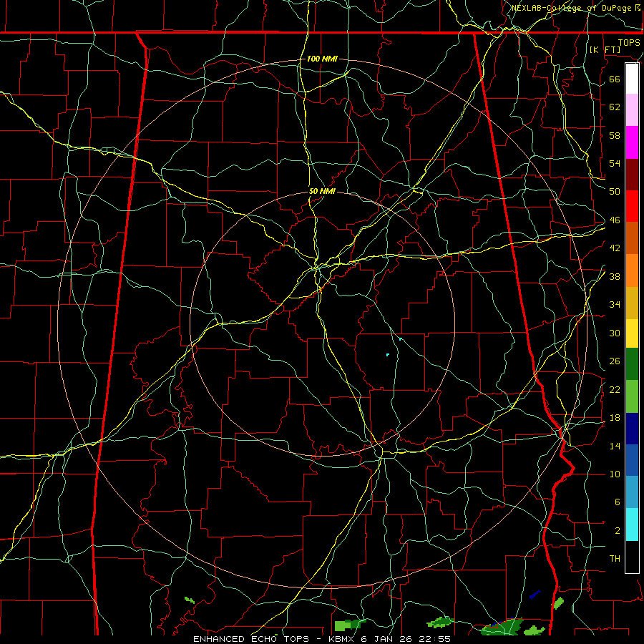Click the cyan swatch in the tops scale
Image resolution: width=644 pixels, height=644 pixels.
(632, 525)
